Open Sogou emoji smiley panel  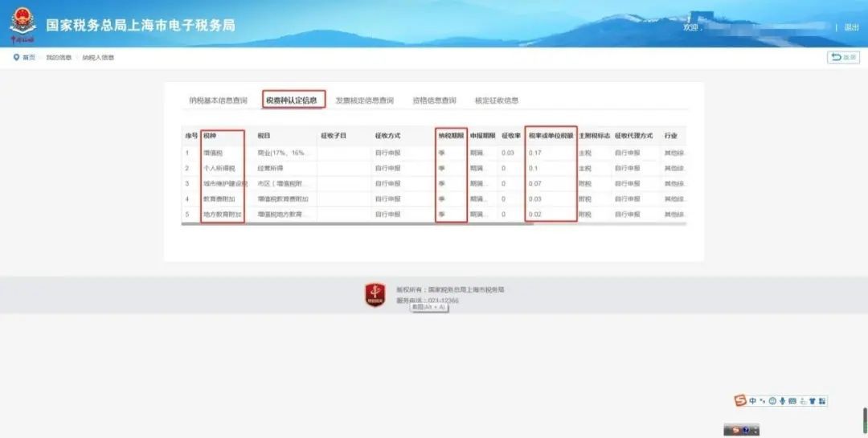point(772,400)
